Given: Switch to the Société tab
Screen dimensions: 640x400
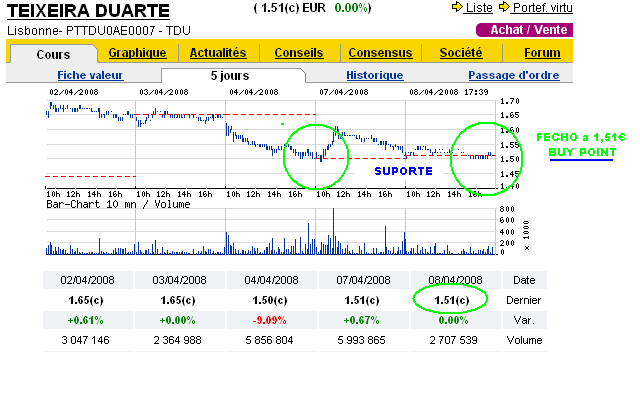Looking at the screenshot, I should click(461, 53).
